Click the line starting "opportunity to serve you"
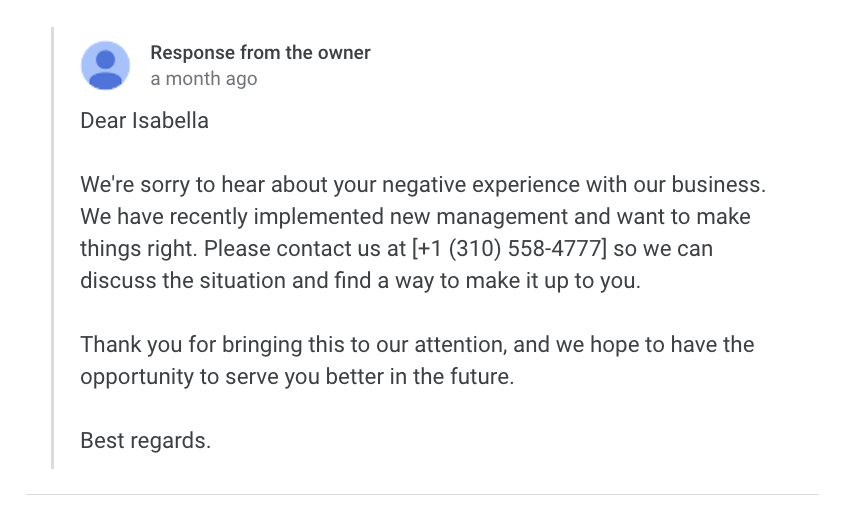 coord(297,377)
